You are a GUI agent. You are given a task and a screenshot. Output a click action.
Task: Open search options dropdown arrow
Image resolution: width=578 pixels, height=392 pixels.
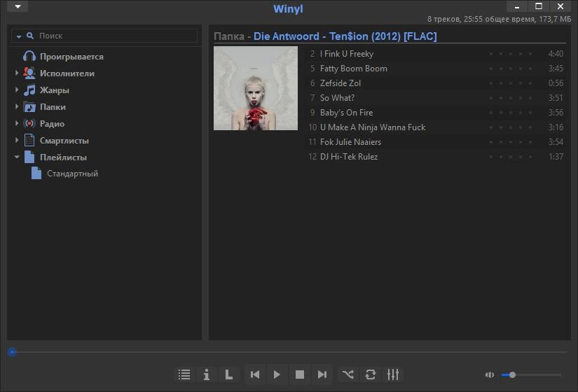pos(19,36)
